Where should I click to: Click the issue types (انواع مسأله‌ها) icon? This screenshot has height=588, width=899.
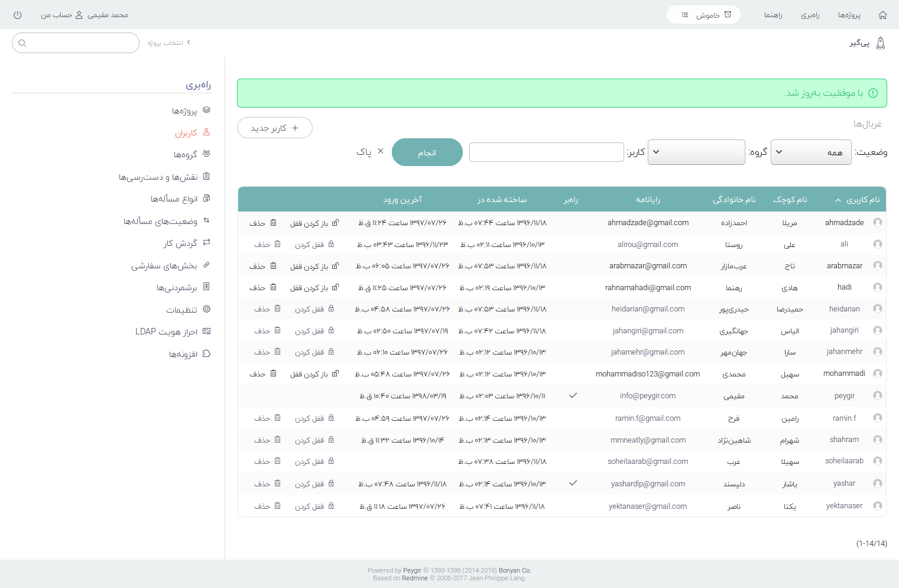[206, 198]
